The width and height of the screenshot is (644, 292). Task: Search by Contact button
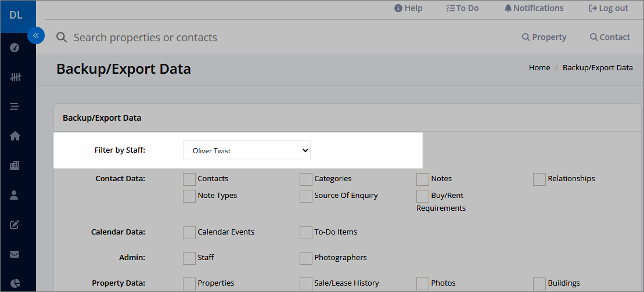pyautogui.click(x=610, y=37)
